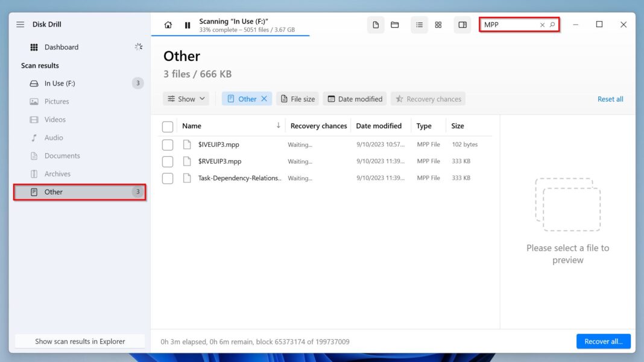Select the checkbox for $IVEUIP3.mpp

coord(167,144)
